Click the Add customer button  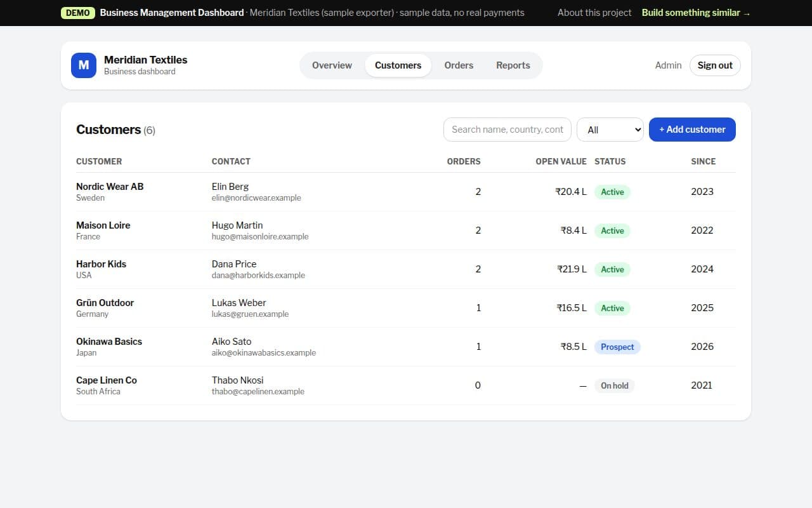pos(692,130)
